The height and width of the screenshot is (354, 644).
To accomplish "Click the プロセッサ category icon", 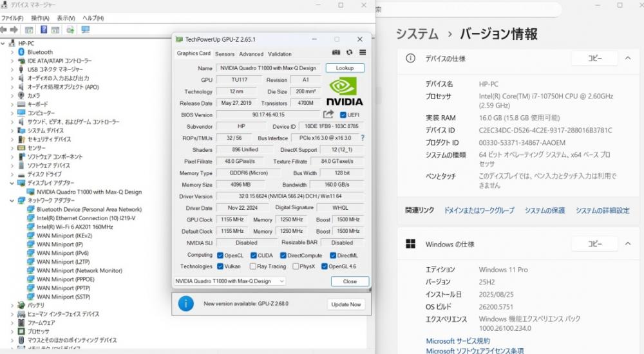I will tap(21, 331).
